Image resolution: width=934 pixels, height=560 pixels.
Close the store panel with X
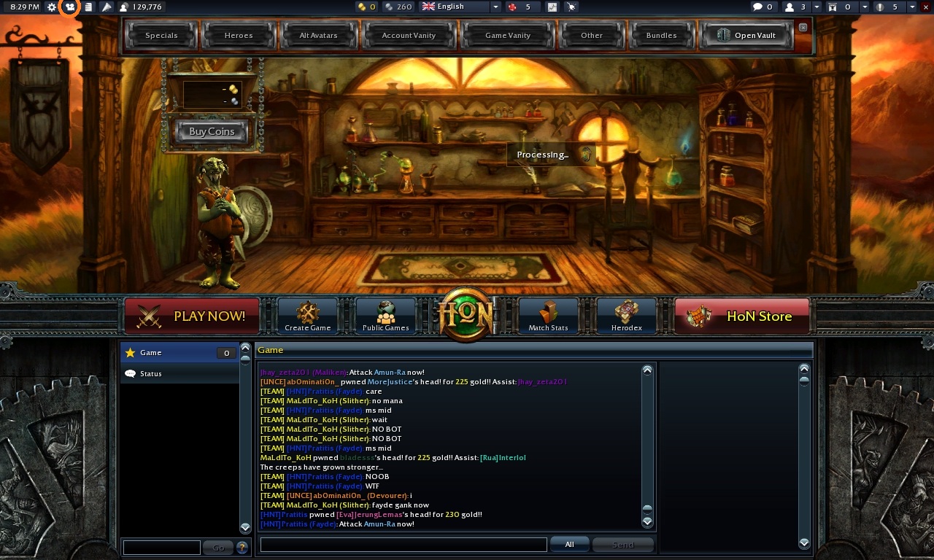tap(803, 27)
